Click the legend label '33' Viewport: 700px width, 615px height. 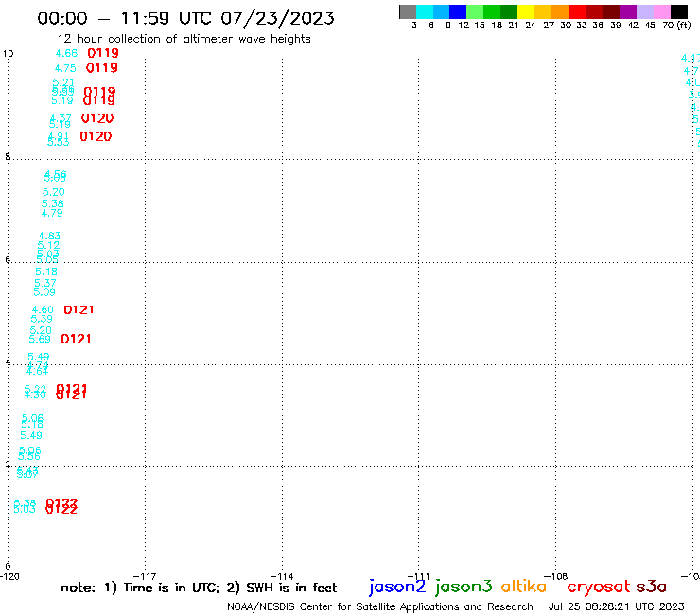click(582, 26)
